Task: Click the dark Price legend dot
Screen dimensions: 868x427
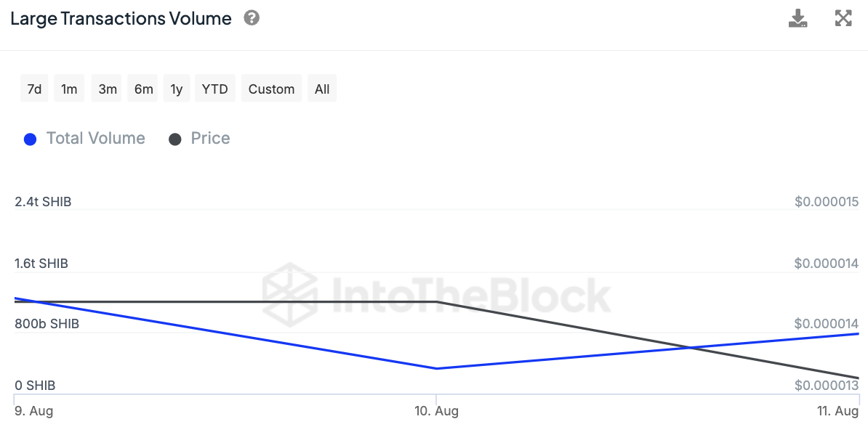Action: click(175, 139)
